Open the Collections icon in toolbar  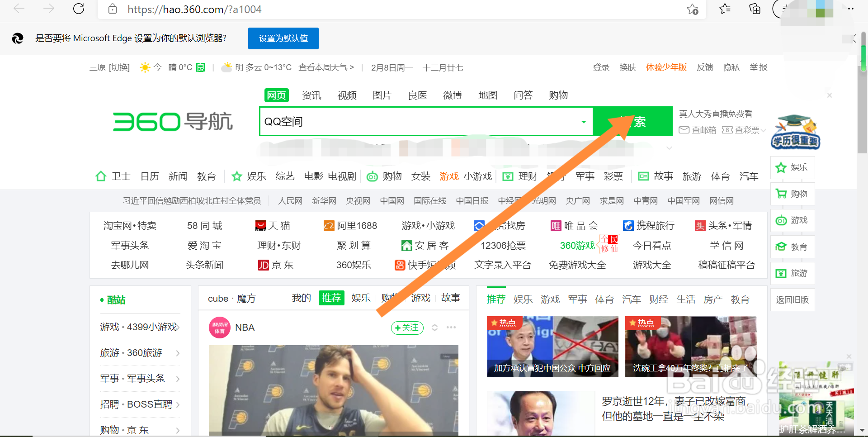[755, 9]
